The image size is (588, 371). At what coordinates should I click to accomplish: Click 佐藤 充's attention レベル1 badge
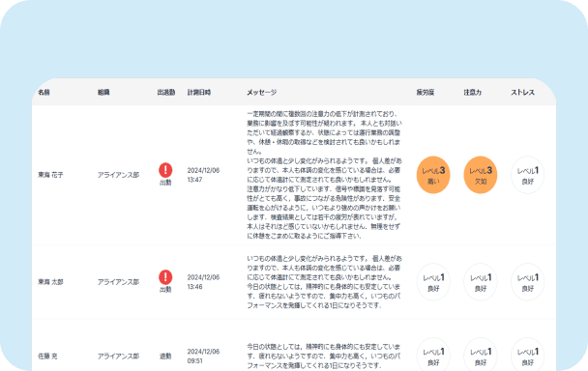click(481, 355)
